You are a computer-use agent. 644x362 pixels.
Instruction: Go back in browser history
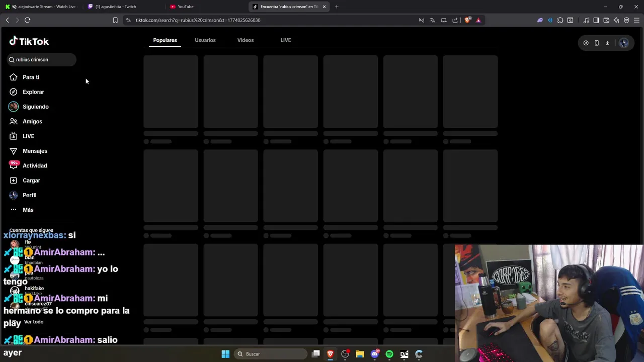7,20
